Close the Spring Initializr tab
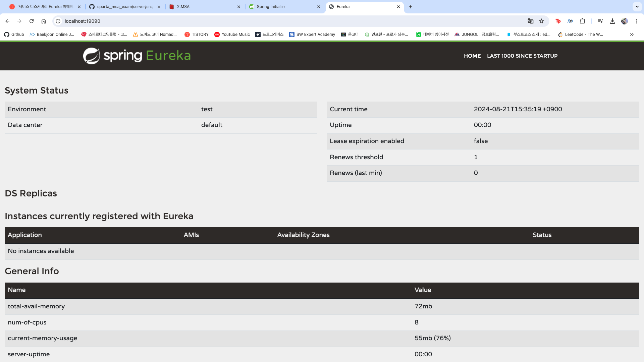The width and height of the screenshot is (644, 362). tap(319, 7)
